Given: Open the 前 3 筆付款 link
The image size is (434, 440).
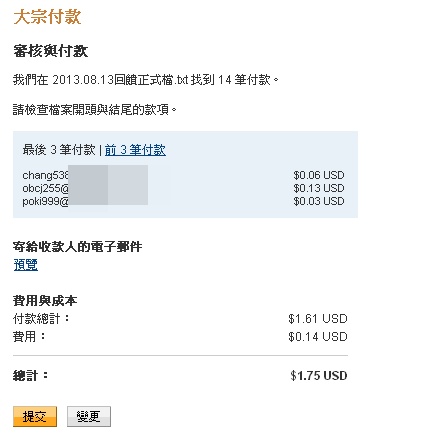Looking at the screenshot, I should 135,150.
